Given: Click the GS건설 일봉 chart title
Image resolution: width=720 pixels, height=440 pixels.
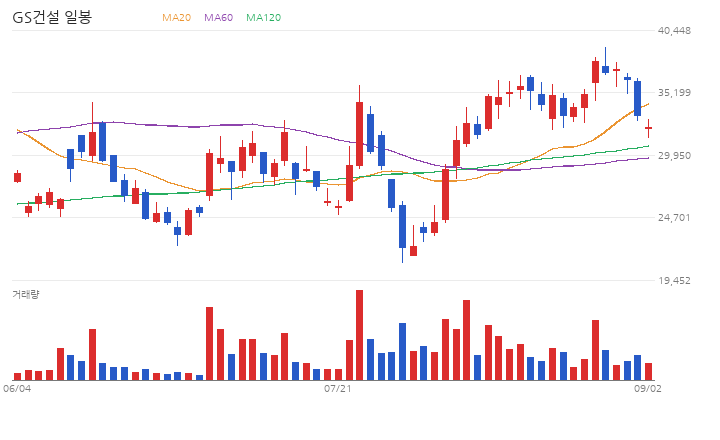Looking at the screenshot, I should click(x=52, y=17).
